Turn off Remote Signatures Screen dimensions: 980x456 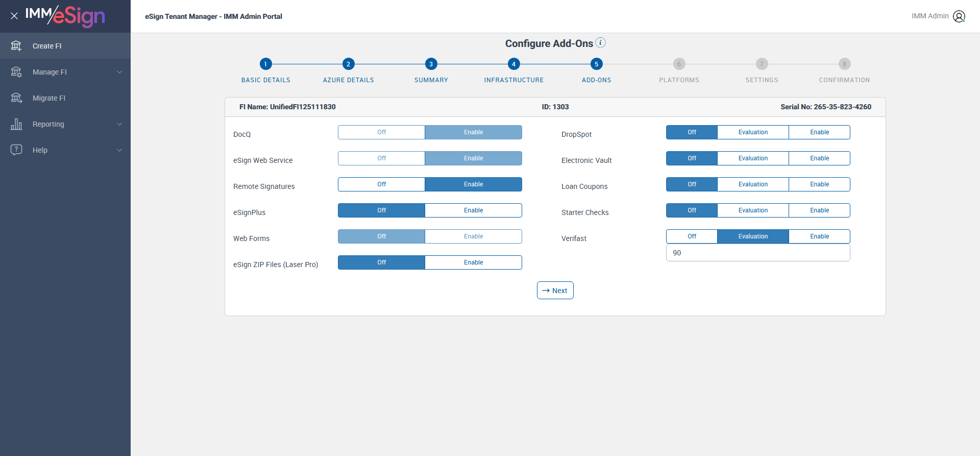pyautogui.click(x=381, y=184)
